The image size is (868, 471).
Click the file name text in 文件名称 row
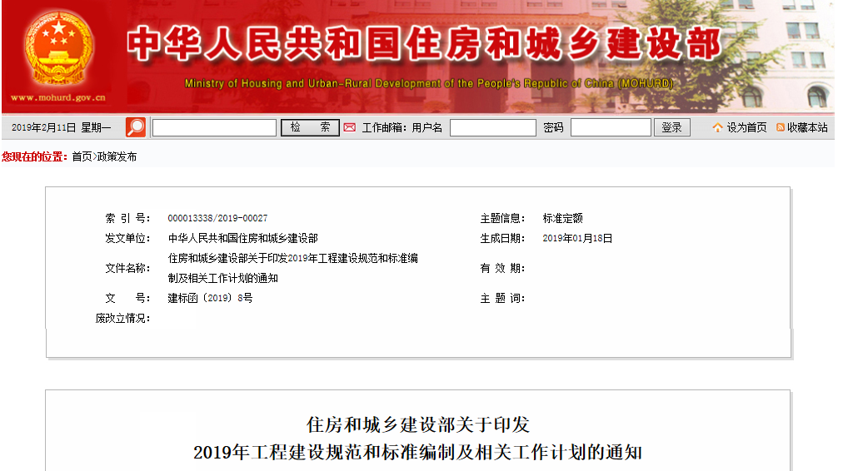[x=293, y=268]
